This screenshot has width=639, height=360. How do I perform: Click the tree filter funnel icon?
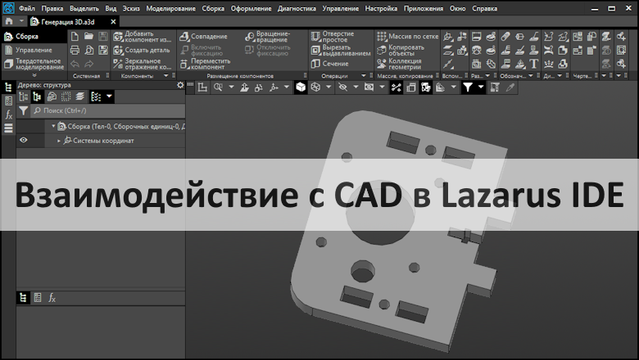pyautogui.click(x=24, y=110)
